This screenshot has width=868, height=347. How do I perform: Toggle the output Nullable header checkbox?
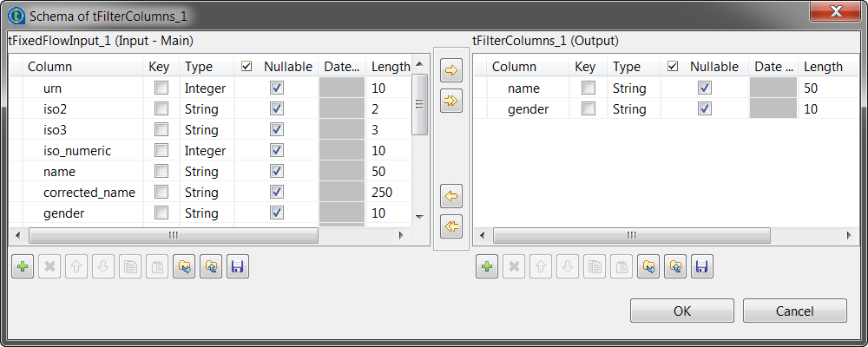(673, 66)
